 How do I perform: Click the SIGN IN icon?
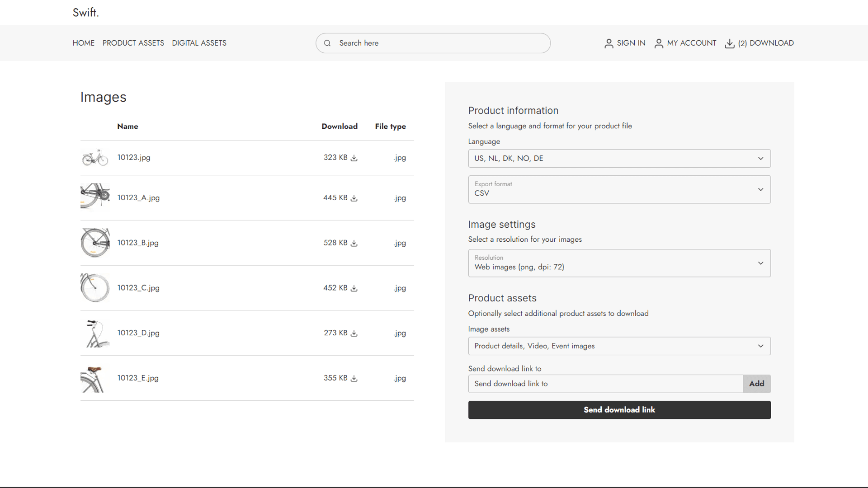coord(609,43)
